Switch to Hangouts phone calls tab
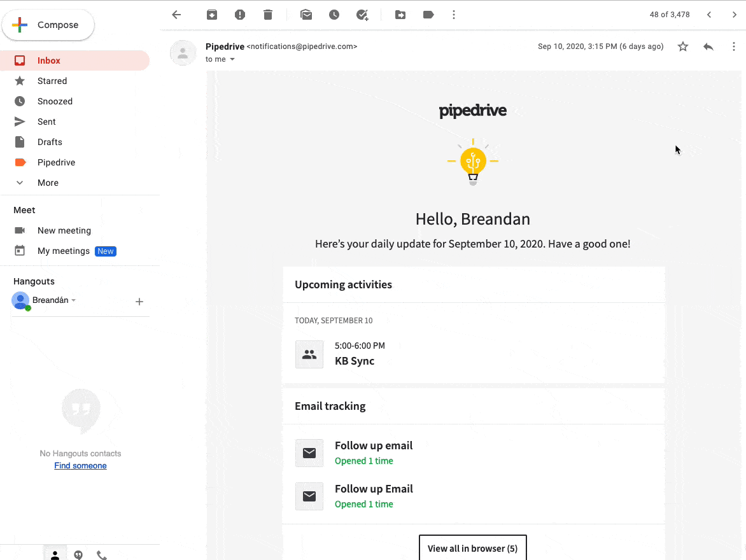 point(102,554)
